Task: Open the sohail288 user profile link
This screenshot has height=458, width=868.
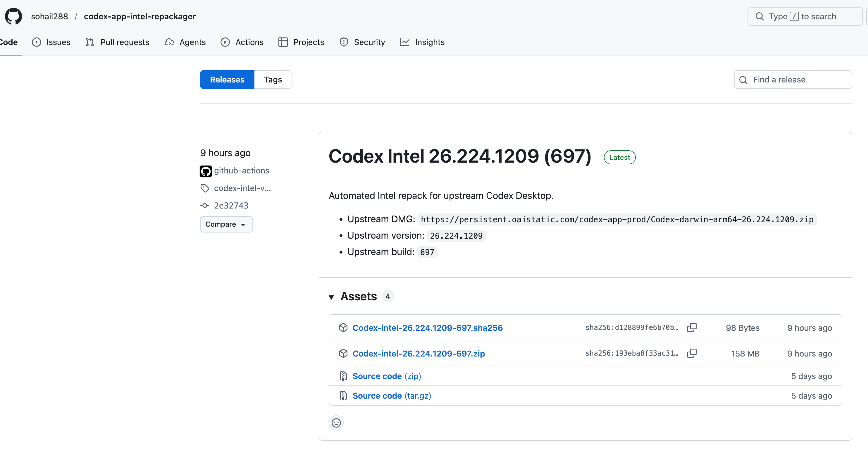Action: coord(49,16)
